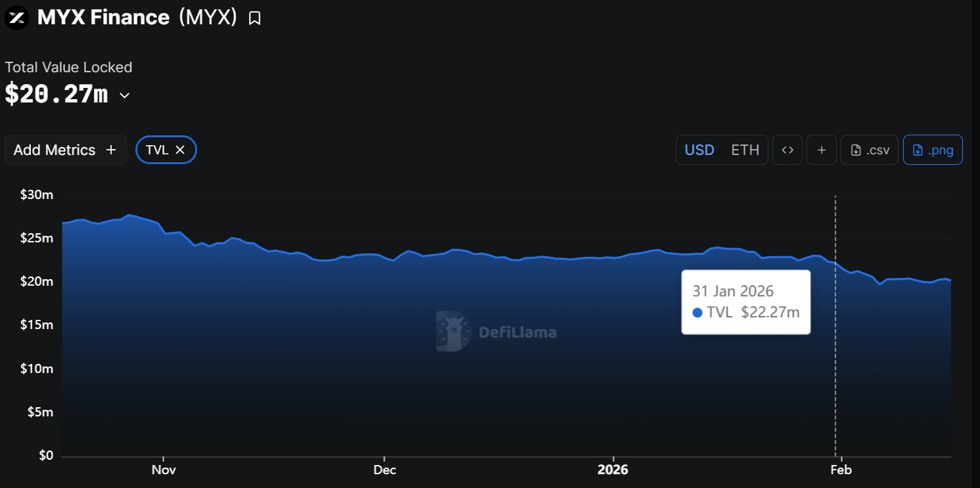Switch chart denomination to ETH
Viewport: 980px width, 488px height.
(745, 150)
